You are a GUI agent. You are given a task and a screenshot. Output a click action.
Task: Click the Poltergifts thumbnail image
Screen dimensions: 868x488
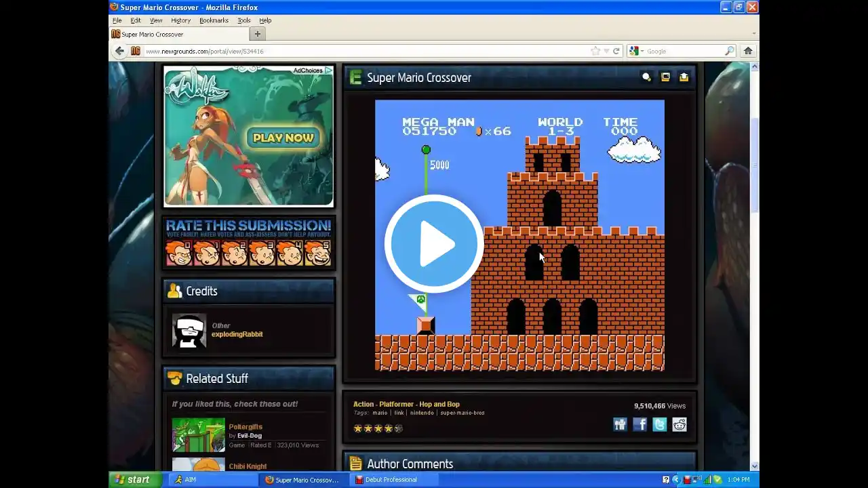[x=199, y=434]
